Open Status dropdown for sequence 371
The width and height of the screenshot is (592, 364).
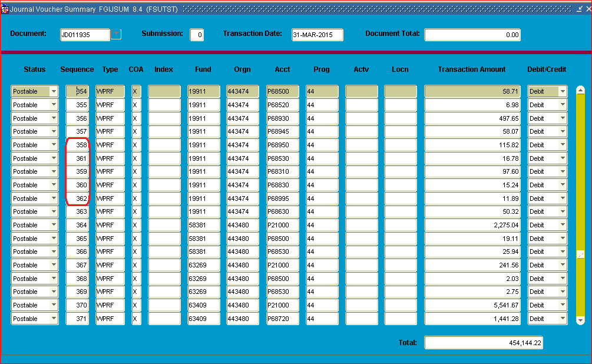[x=54, y=319]
